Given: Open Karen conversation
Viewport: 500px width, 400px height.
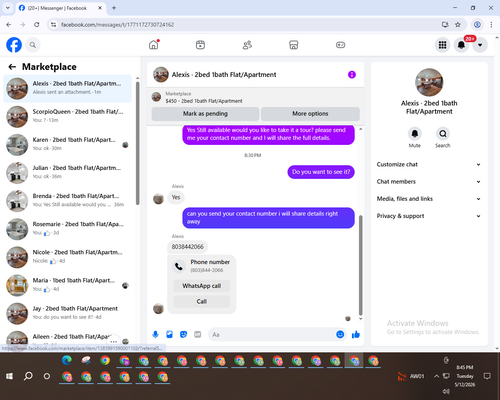Looking at the screenshot, I should (x=67, y=145).
